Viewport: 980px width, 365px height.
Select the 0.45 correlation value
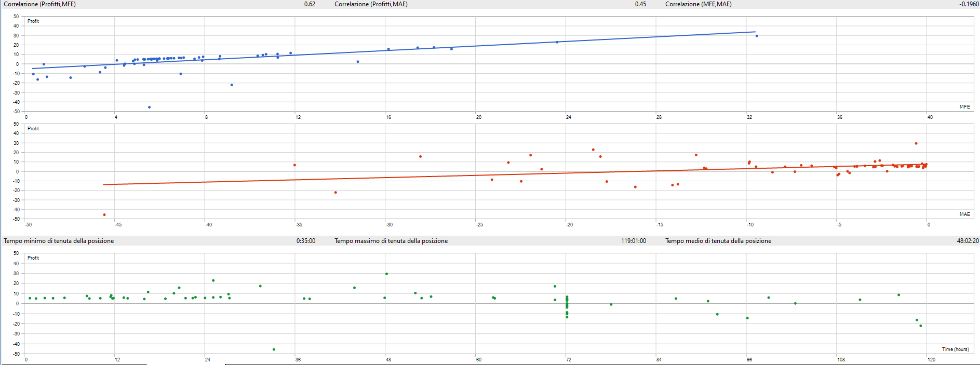tap(640, 4)
